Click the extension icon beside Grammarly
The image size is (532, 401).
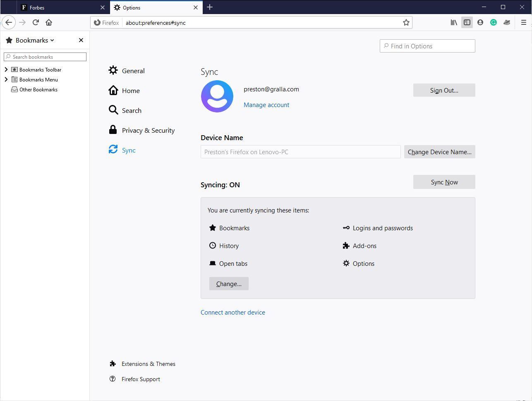click(x=507, y=22)
